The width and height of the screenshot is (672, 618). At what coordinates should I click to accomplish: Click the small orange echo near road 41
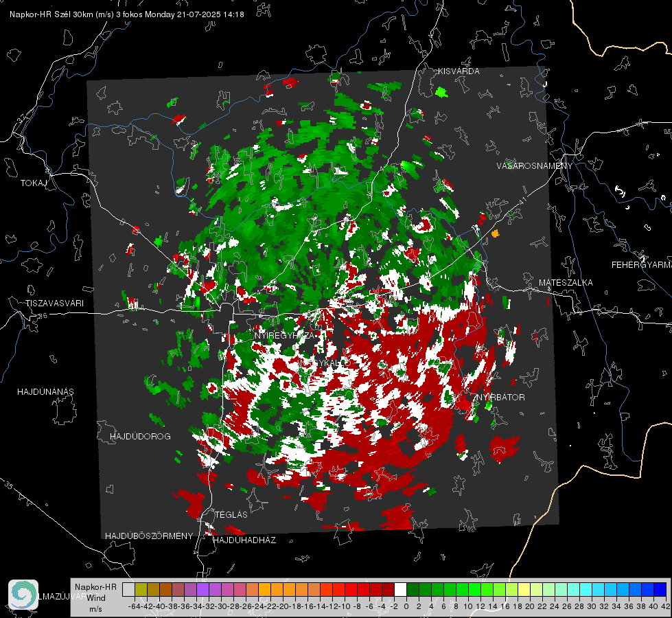[496, 233]
